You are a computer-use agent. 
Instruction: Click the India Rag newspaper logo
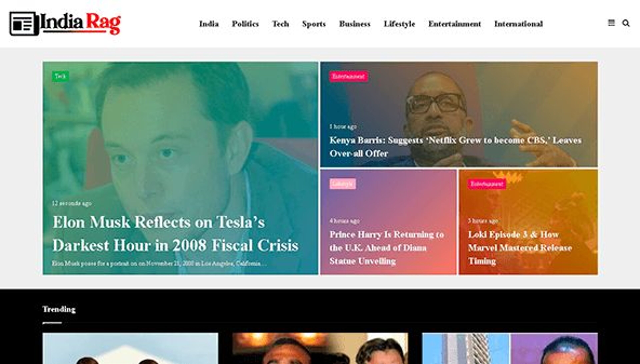click(x=65, y=24)
